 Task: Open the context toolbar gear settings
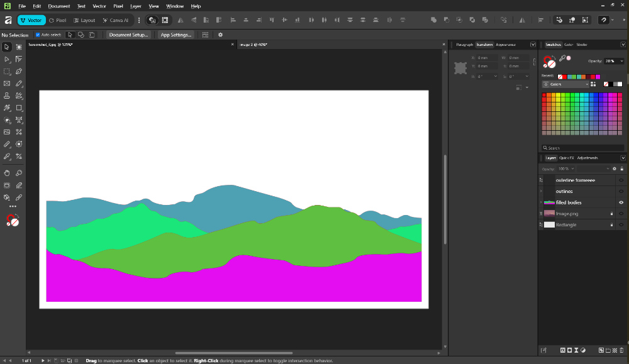(x=220, y=35)
